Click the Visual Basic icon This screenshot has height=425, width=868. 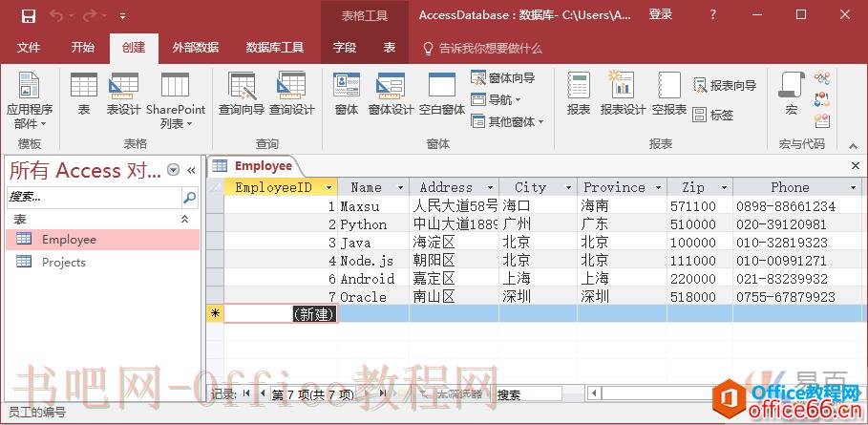click(x=821, y=120)
